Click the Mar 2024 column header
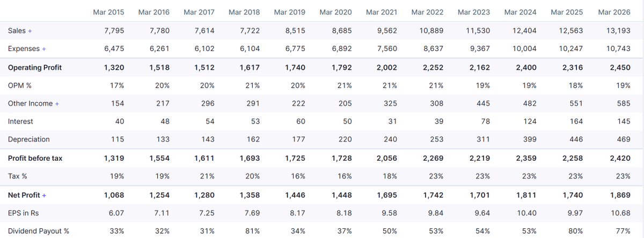Screen dimensions: 644x238 coord(520,11)
